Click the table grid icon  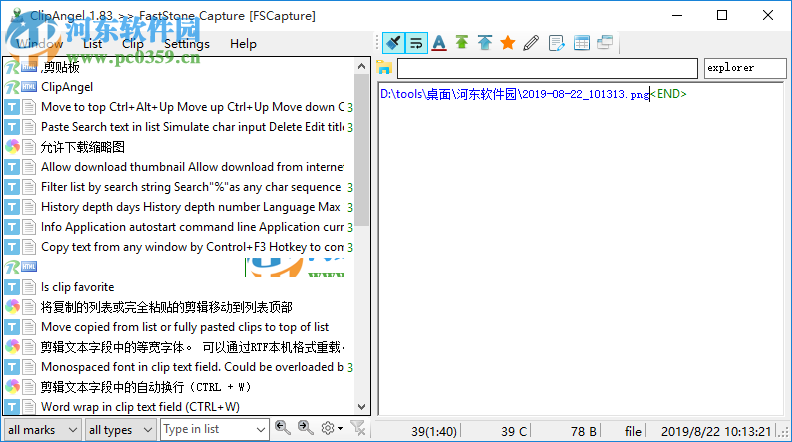point(581,43)
